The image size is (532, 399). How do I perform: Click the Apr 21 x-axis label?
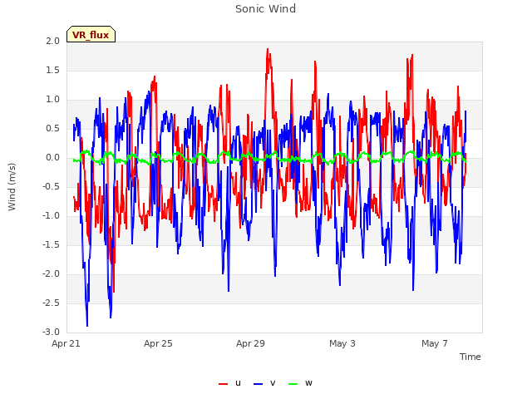pyautogui.click(x=66, y=343)
